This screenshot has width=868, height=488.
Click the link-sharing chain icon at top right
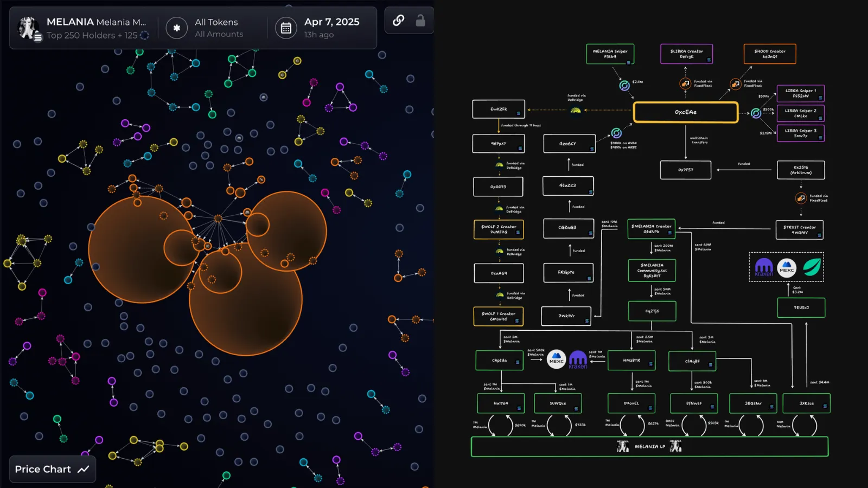[x=399, y=20]
